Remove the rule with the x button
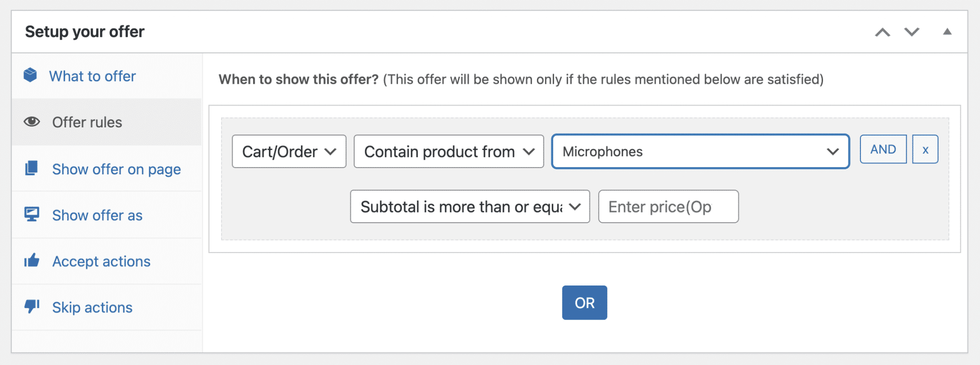 (925, 149)
